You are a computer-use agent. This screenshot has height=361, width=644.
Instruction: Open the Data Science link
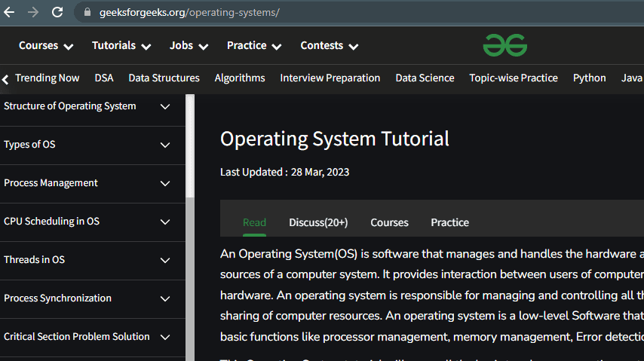[x=425, y=78]
